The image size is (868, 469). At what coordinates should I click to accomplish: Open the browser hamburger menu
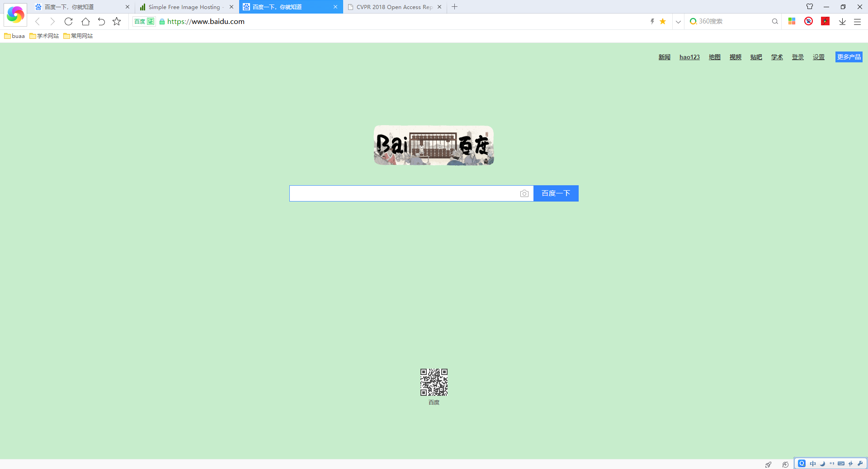coord(857,21)
